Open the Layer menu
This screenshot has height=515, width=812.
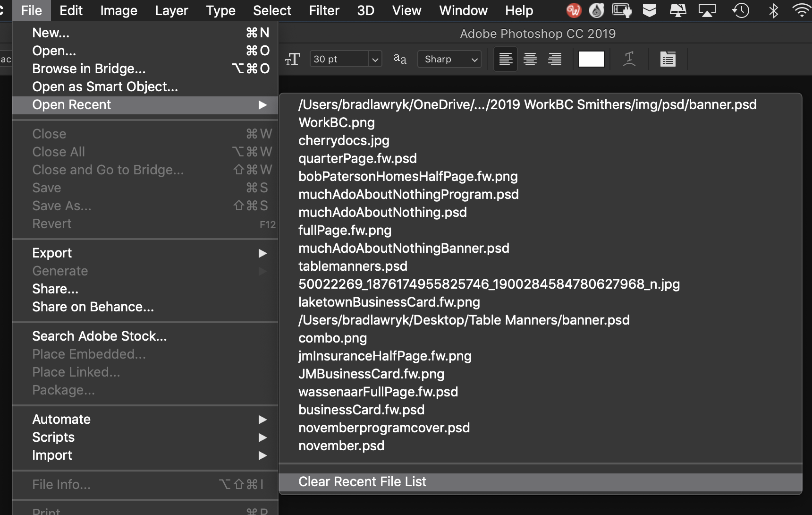point(171,10)
